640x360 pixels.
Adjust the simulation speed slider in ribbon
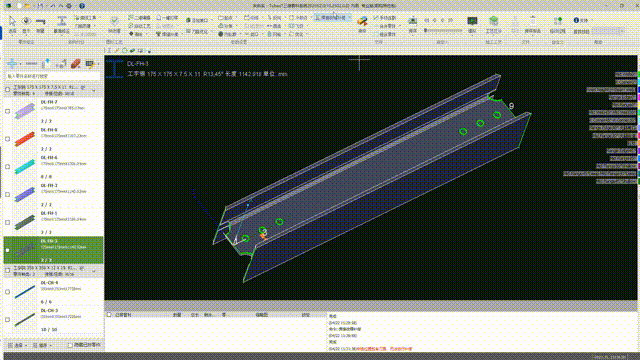tap(443, 30)
